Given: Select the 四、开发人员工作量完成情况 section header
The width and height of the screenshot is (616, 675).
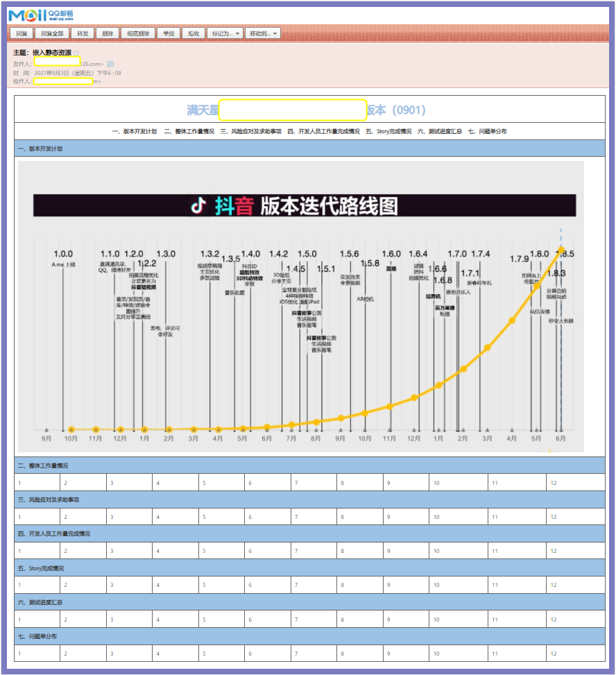Looking at the screenshot, I should [x=309, y=533].
